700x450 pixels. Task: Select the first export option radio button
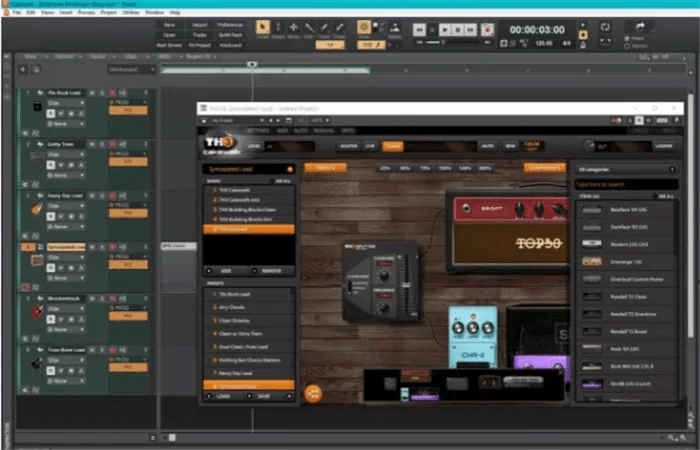(627, 39)
